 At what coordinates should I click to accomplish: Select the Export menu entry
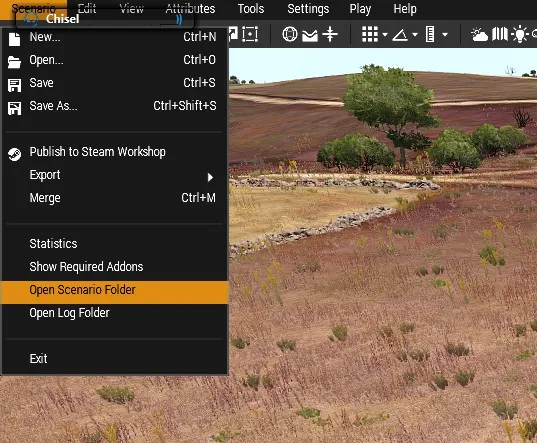pyautogui.click(x=115, y=175)
